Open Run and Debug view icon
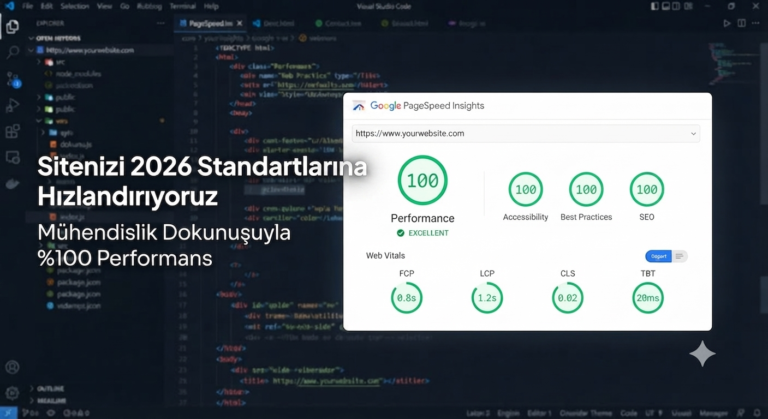Viewport: 768px width, 419px height. point(12,105)
